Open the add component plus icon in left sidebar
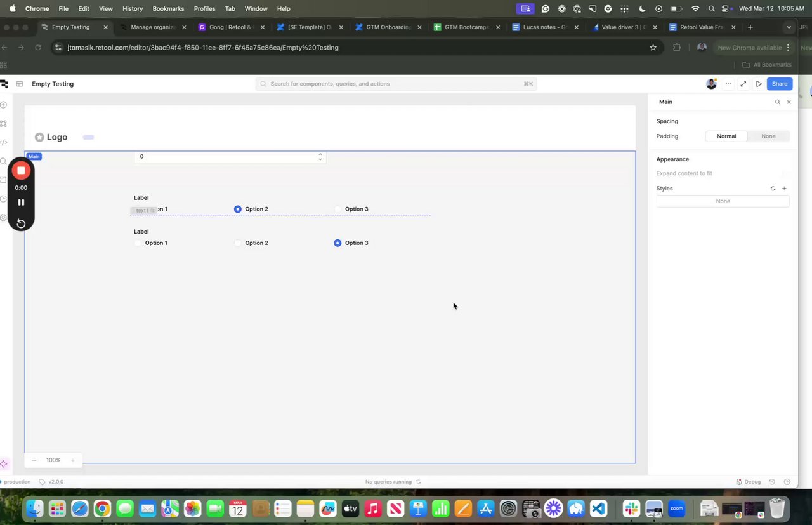 (4, 105)
